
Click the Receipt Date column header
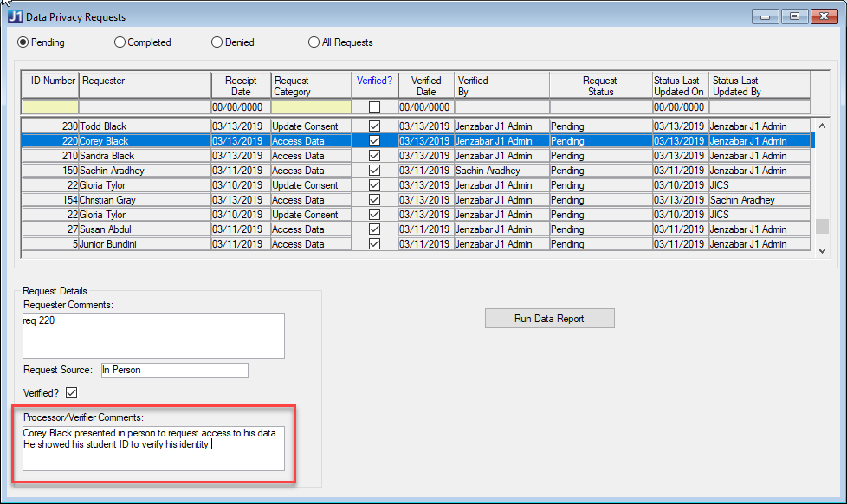(241, 86)
